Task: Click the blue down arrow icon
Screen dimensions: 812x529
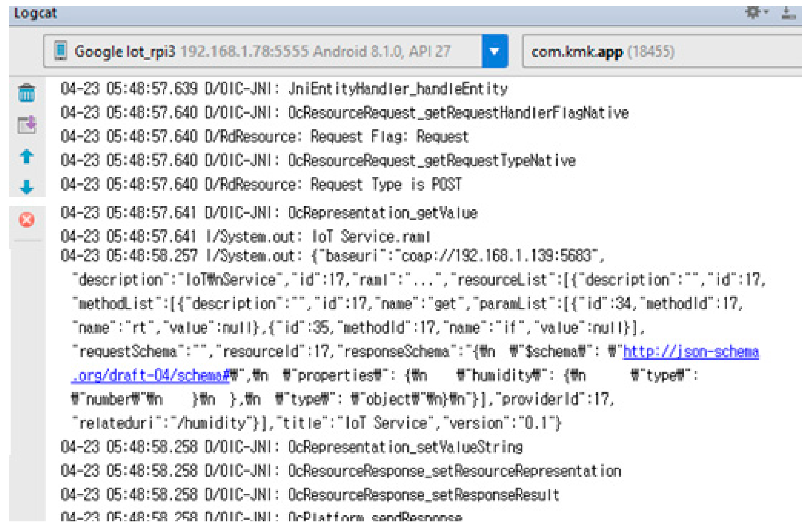Action: [26, 187]
